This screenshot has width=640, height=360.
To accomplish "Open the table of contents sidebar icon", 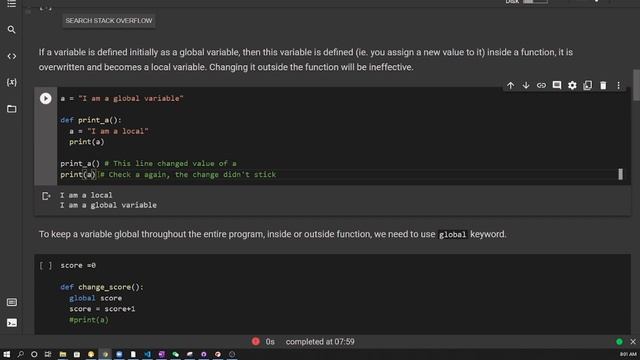I will pos(11,4).
